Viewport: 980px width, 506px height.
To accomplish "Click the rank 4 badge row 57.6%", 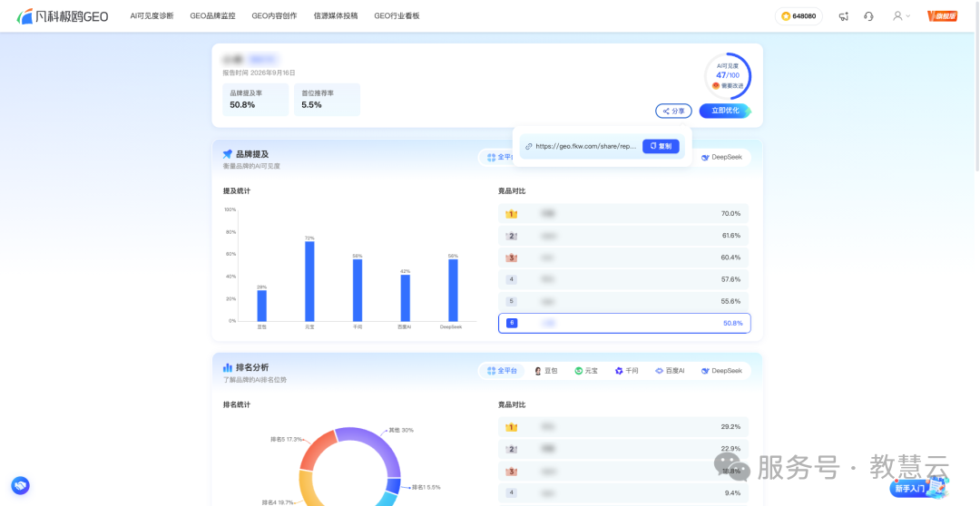I will tap(623, 279).
